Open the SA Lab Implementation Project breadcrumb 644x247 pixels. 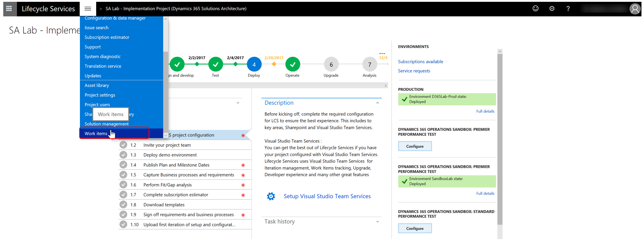(x=176, y=9)
